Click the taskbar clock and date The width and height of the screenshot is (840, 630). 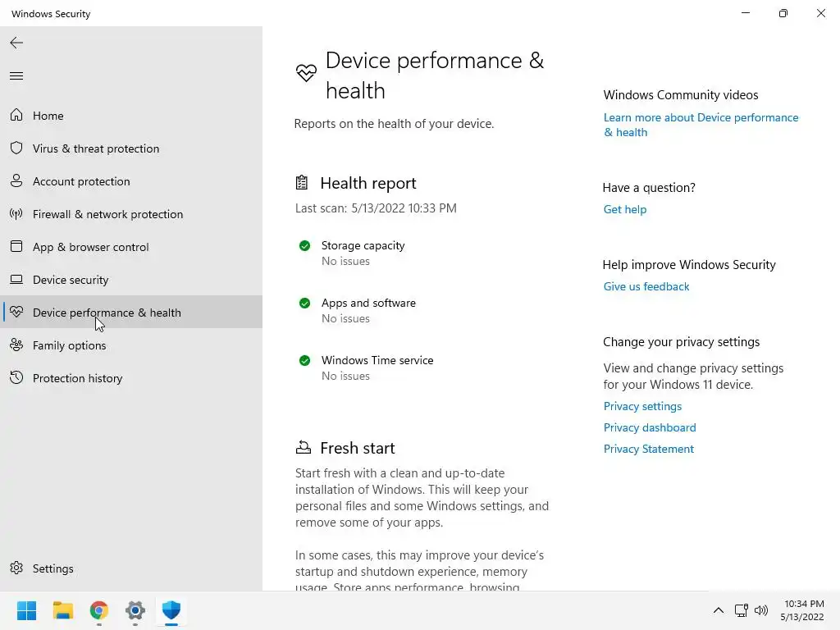pos(802,610)
